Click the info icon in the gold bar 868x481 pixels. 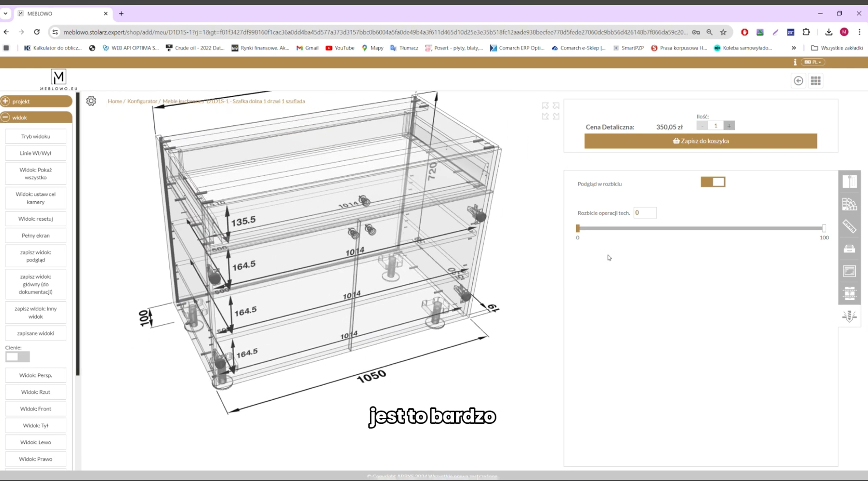(795, 62)
